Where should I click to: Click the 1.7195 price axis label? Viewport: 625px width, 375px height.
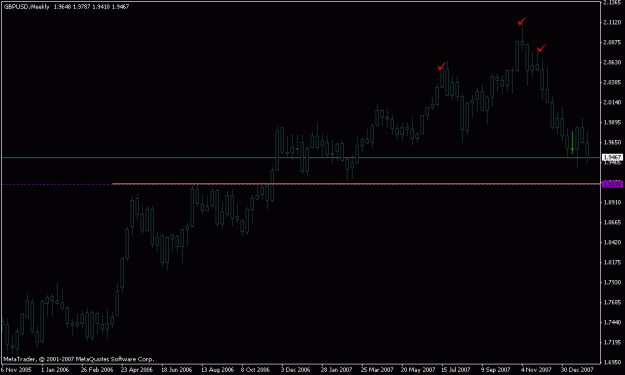click(612, 342)
